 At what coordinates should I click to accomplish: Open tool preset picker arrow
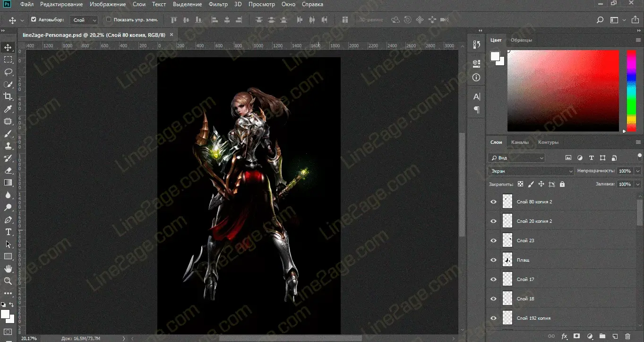pyautogui.click(x=23, y=20)
